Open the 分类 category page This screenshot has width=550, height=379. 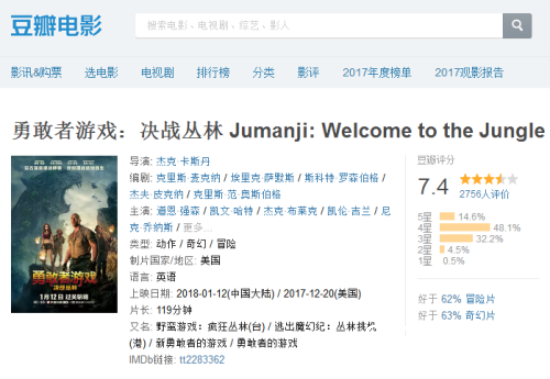[x=263, y=73]
